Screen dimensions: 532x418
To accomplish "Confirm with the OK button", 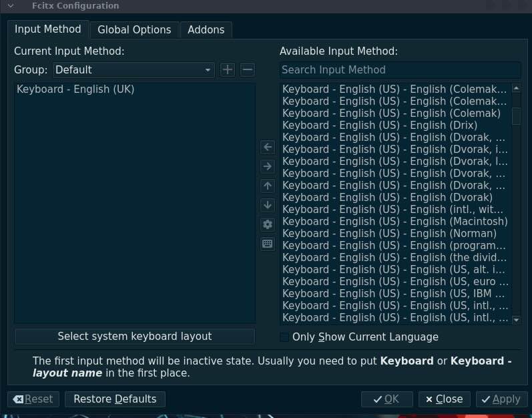I will click(x=386, y=399).
